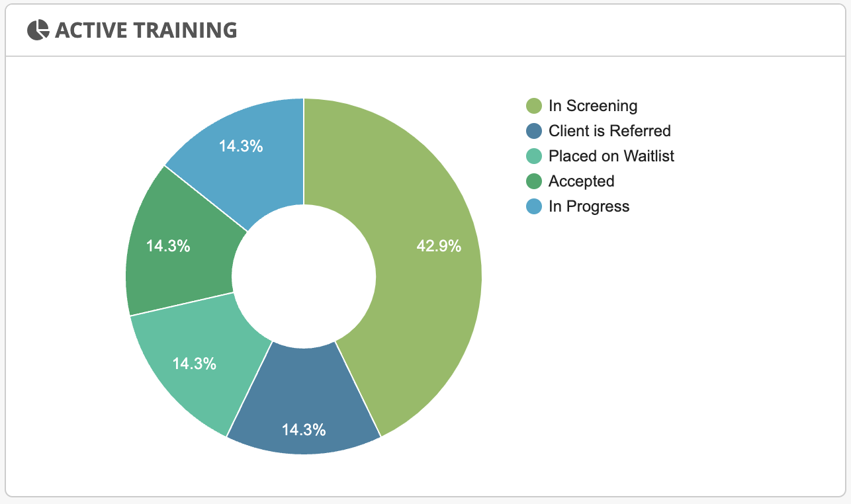Toggle the In Screening legend label
The image size is (851, 504).
(x=593, y=106)
